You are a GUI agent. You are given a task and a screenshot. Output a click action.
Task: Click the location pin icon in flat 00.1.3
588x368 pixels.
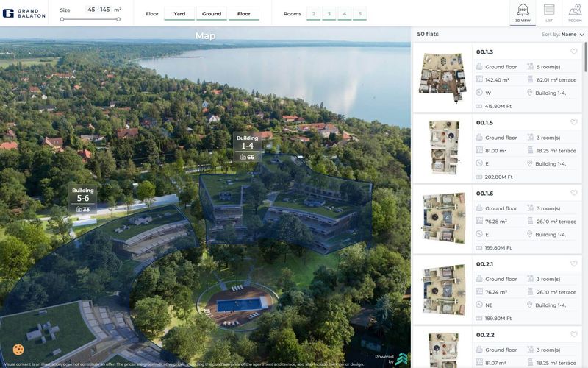(529, 93)
